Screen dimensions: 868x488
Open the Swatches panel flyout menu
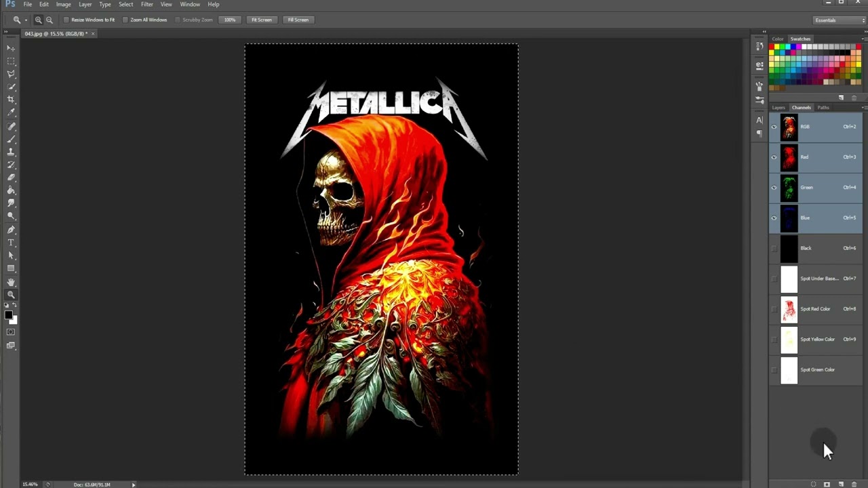pyautogui.click(x=863, y=39)
